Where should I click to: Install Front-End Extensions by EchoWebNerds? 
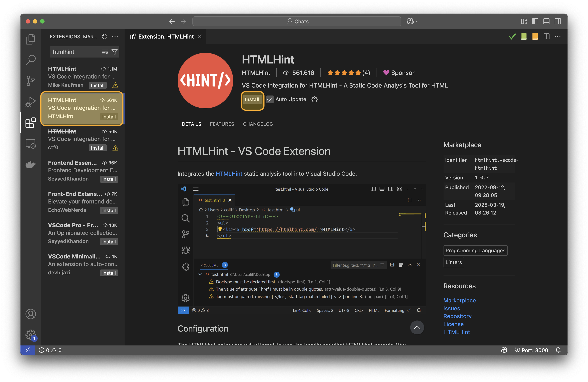click(109, 211)
